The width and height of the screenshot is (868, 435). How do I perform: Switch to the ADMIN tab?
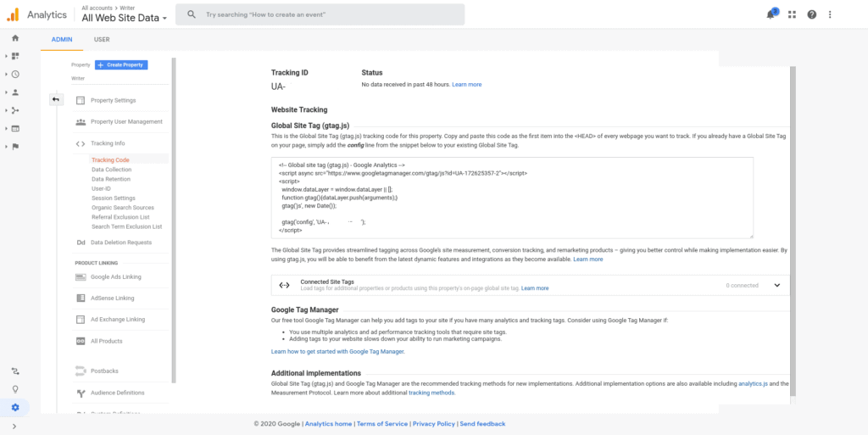point(61,39)
